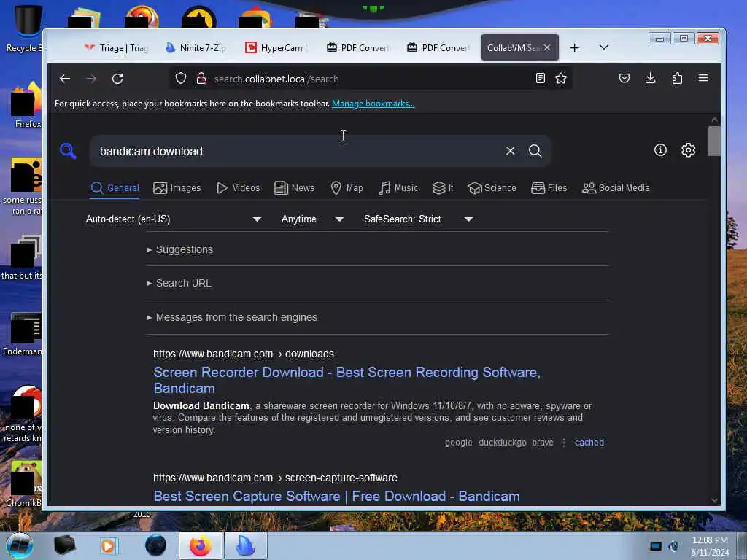Viewport: 747px width, 560px height.
Task: Open the three-dot menu beside brave
Action: (x=564, y=443)
